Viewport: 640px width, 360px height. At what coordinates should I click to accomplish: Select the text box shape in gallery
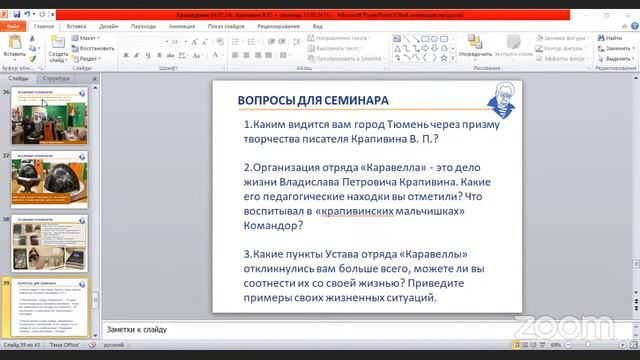coord(397,39)
